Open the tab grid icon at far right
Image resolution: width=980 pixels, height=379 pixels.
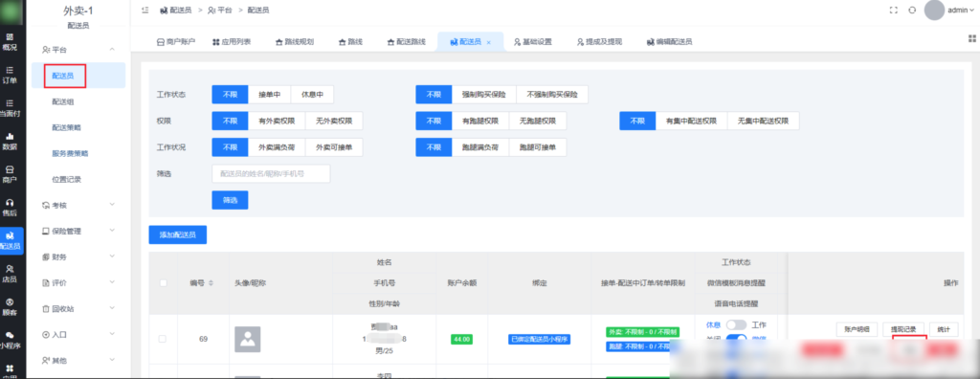point(972,38)
